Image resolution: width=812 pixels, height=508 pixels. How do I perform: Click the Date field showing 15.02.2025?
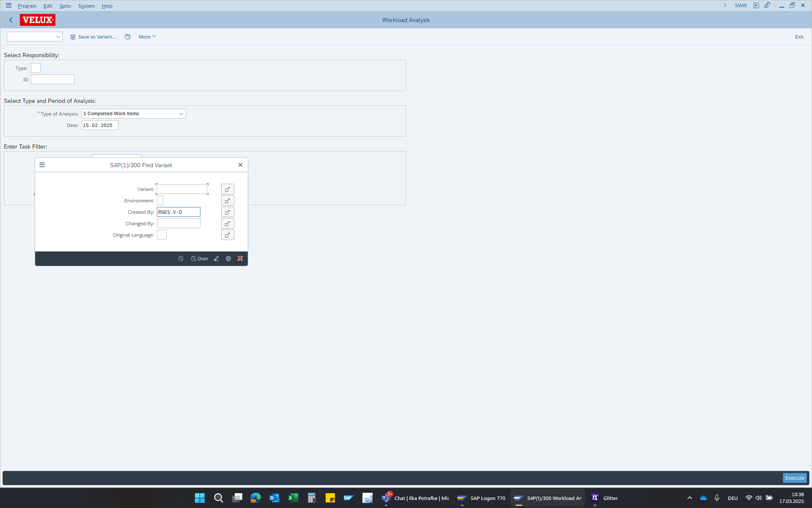tap(100, 125)
